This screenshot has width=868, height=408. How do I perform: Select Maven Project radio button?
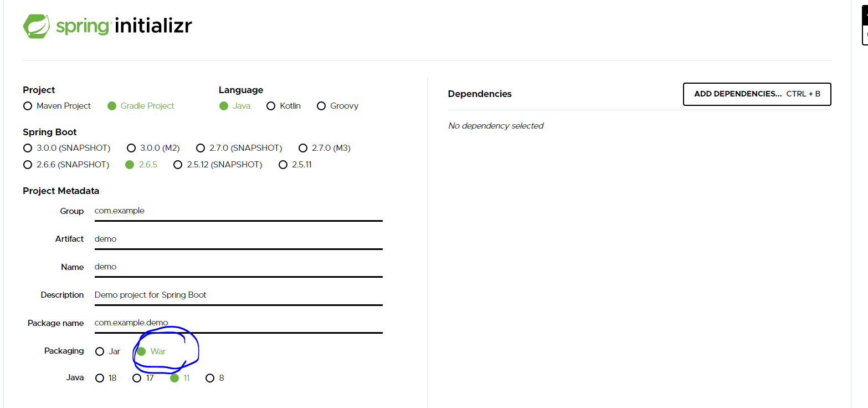[x=28, y=106]
